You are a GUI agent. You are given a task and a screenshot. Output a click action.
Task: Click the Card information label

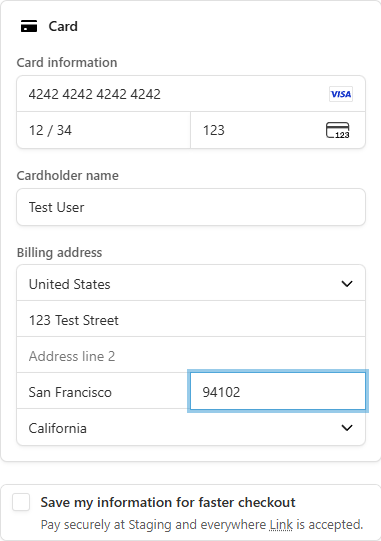point(67,62)
